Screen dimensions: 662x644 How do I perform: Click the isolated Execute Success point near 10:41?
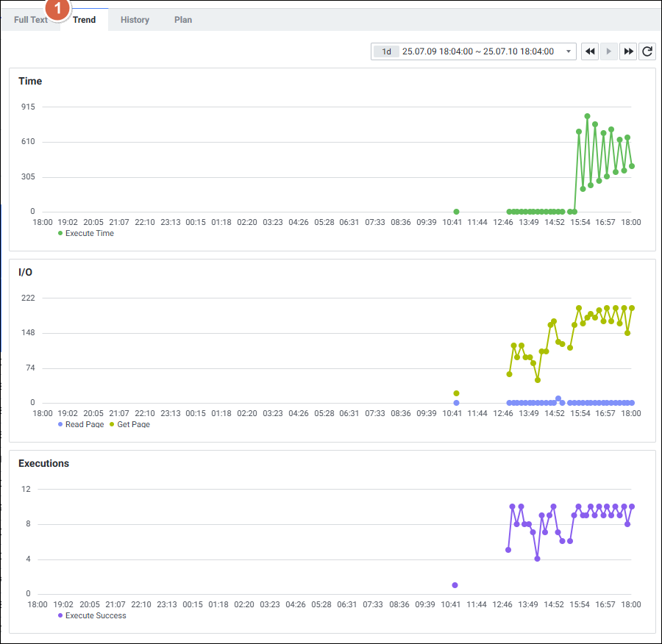(455, 585)
